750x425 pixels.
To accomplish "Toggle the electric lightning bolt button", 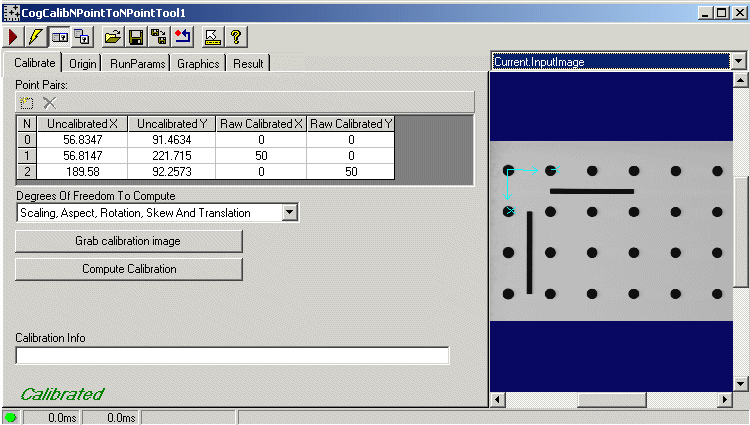I will tap(36, 37).
